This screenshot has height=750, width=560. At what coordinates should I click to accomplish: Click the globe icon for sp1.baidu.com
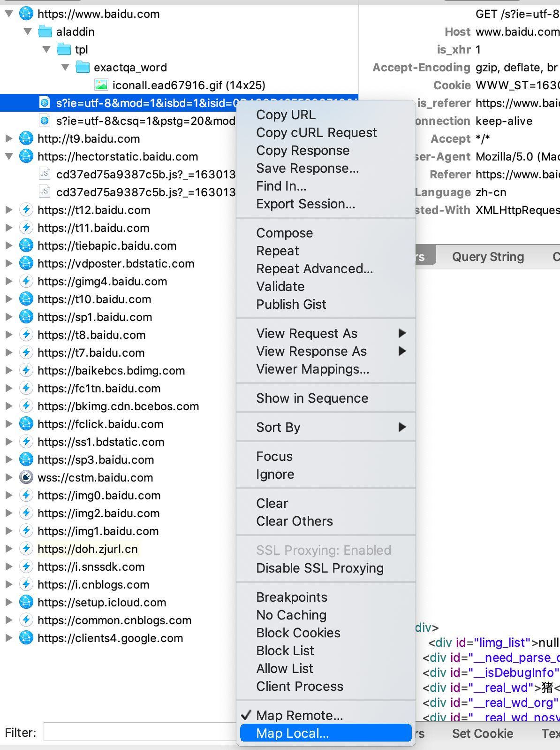(26, 317)
